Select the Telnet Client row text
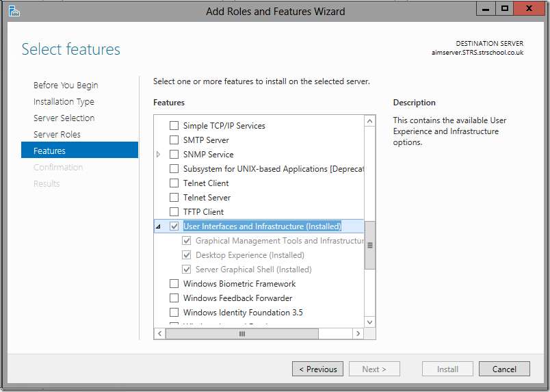Viewport: 550px width, 392px height. 206,183
